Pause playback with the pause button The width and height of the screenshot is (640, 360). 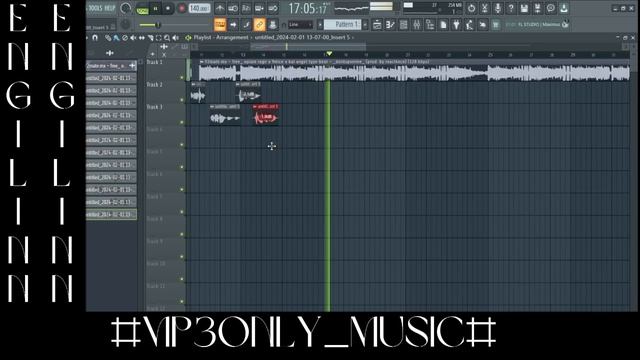[x=156, y=9]
